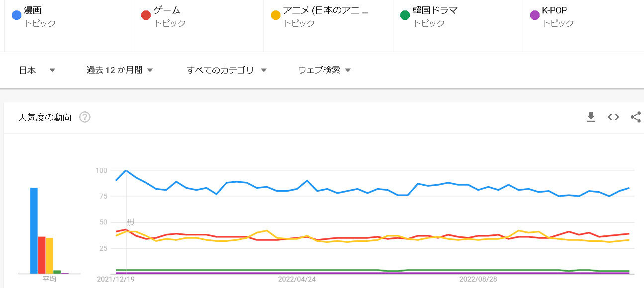Image resolution: width=644 pixels, height=288 pixels.
Task: Download the interest over time chart data
Action: tap(591, 117)
